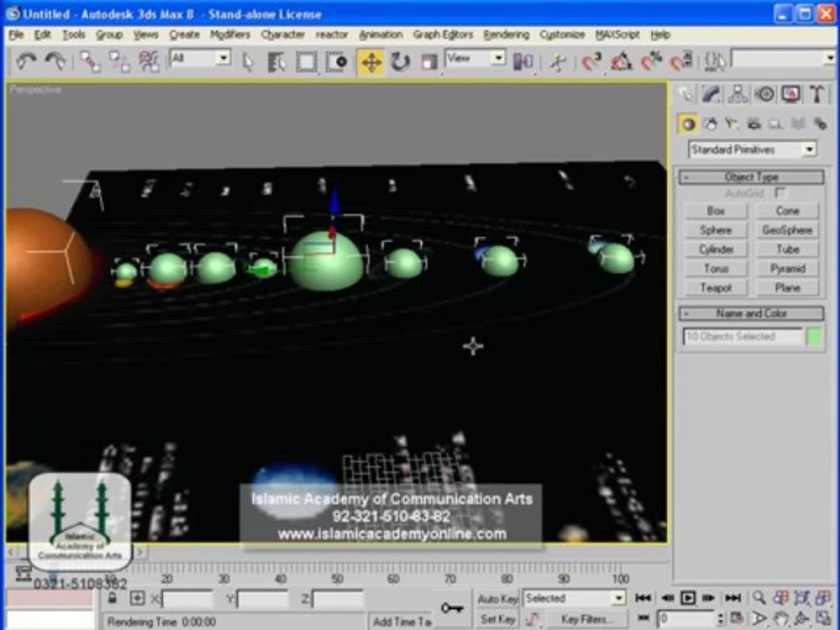Select the Shapes category icon
This screenshot has width=840, height=630.
coord(710,124)
